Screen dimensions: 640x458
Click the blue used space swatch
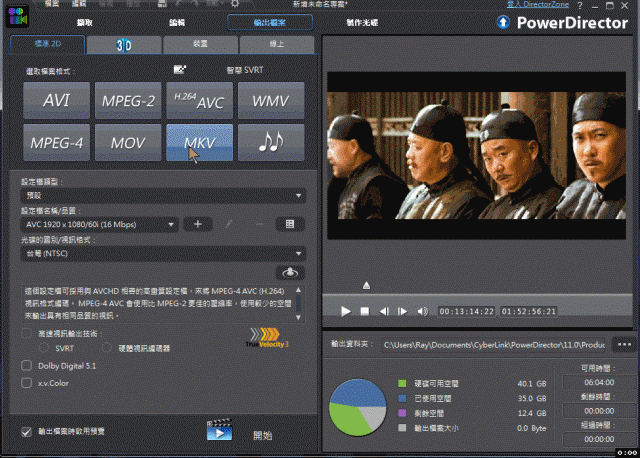point(402,398)
